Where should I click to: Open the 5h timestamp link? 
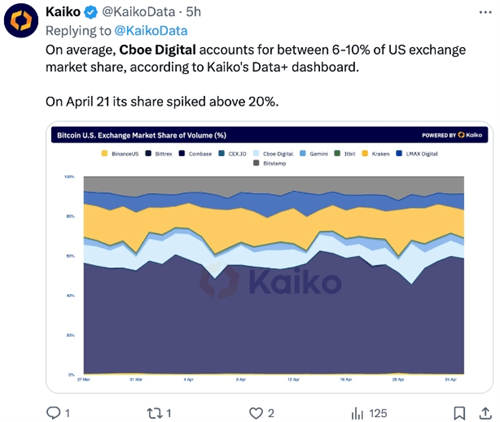pos(193,12)
